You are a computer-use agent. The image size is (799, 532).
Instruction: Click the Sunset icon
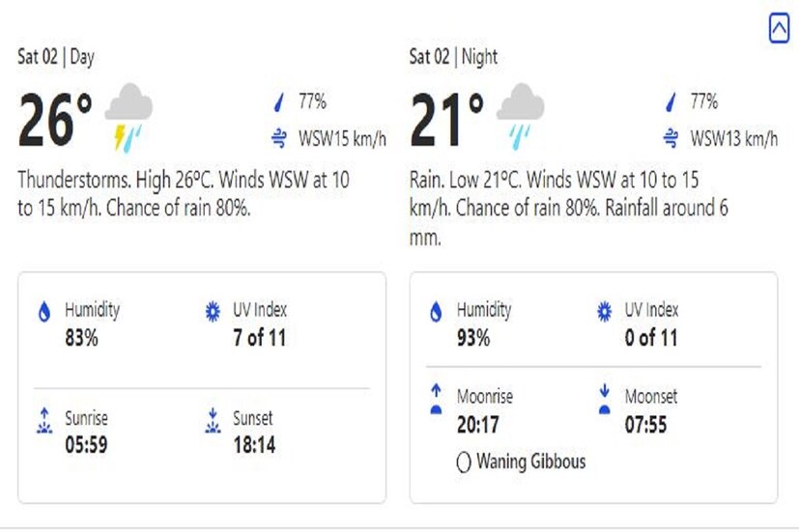pyautogui.click(x=212, y=422)
